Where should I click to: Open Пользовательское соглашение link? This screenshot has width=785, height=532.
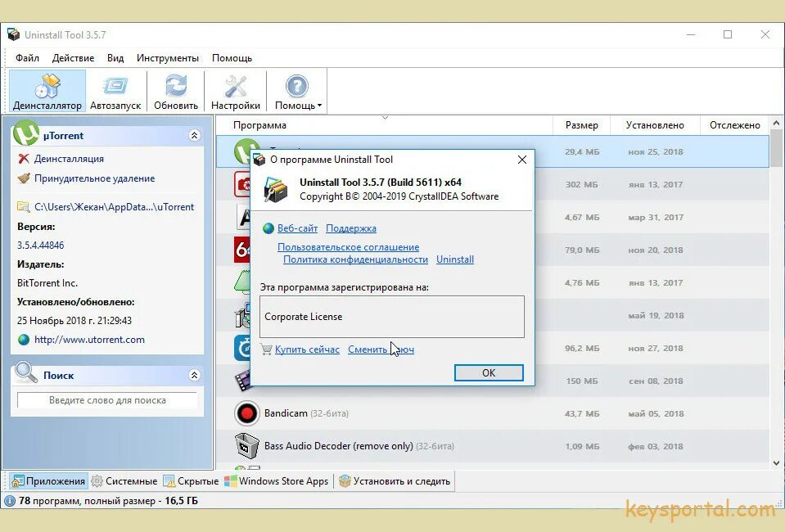(349, 247)
